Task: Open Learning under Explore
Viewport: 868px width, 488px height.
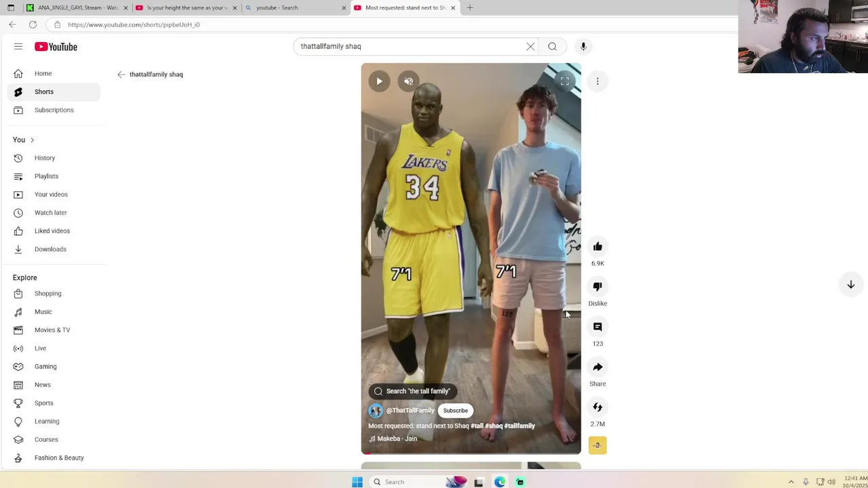Action: (54, 422)
